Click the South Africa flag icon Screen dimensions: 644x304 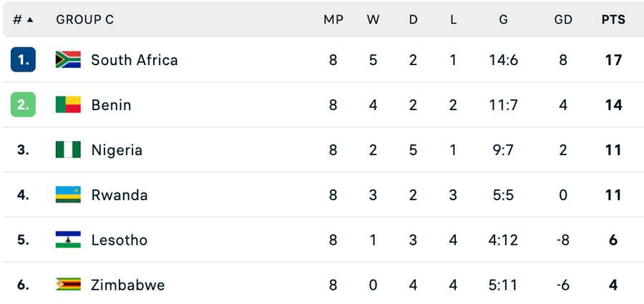click(68, 59)
